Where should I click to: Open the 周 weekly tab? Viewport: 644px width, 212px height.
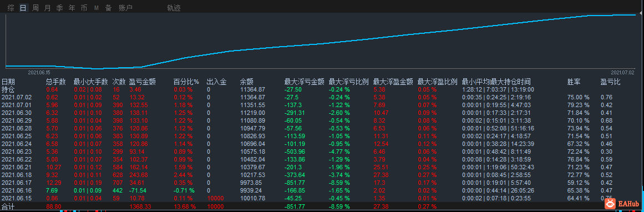pyautogui.click(x=36, y=8)
